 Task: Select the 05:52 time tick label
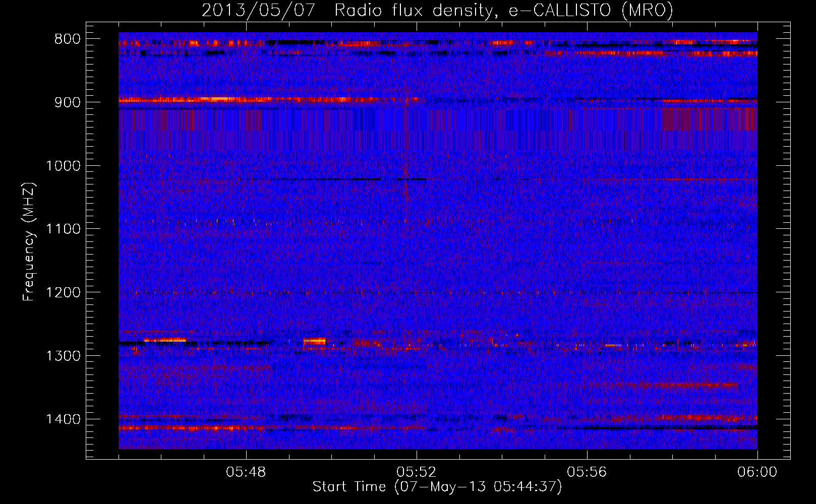coord(417,472)
